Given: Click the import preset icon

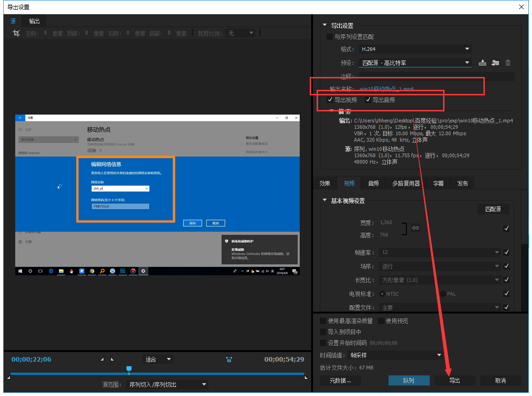Looking at the screenshot, I should [495, 63].
